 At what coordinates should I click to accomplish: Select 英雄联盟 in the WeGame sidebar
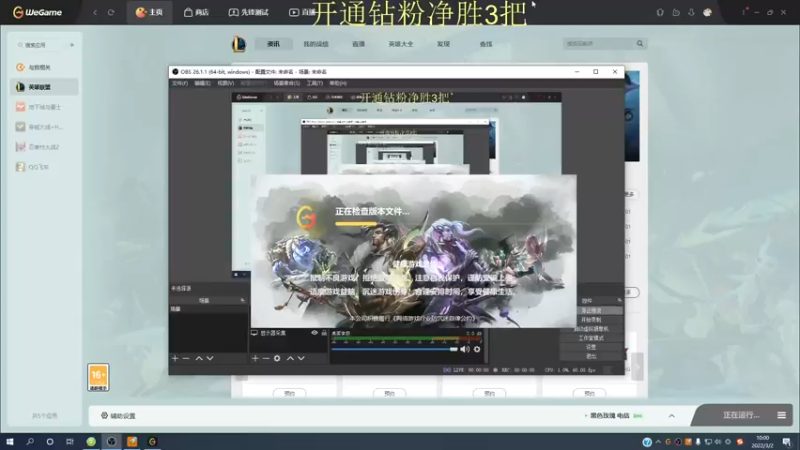click(44, 87)
